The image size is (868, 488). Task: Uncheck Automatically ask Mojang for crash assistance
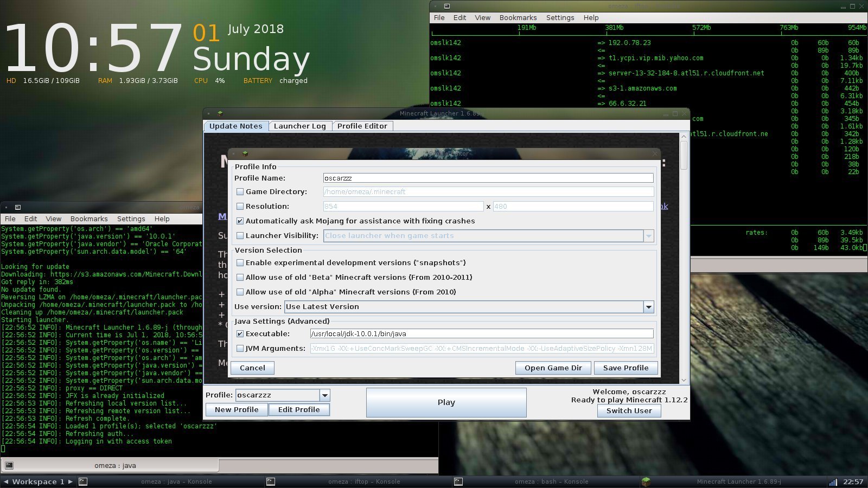click(x=240, y=221)
